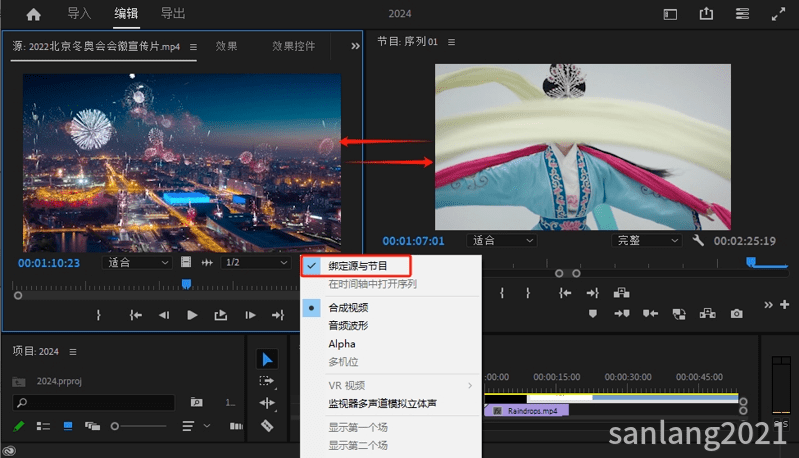This screenshot has height=458, width=799.
Task: Select the Track Select Forward tool
Action: tap(267, 381)
